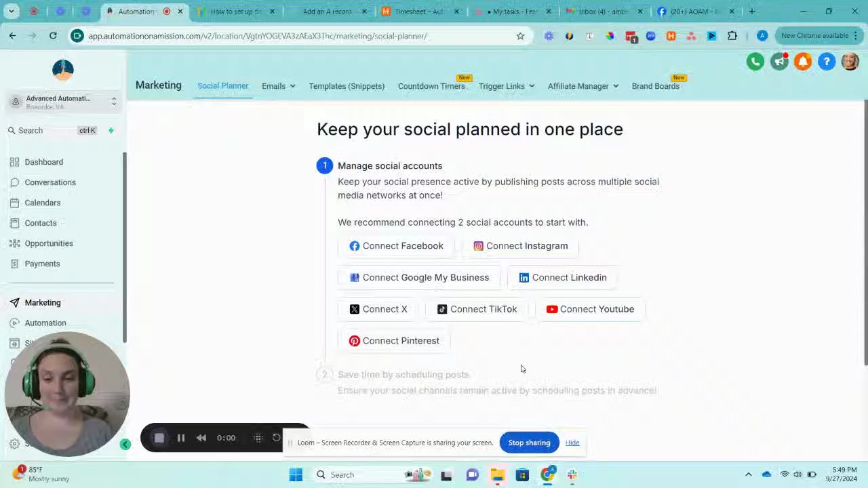Select the Social Planner tab
The width and height of the screenshot is (868, 488).
[222, 86]
